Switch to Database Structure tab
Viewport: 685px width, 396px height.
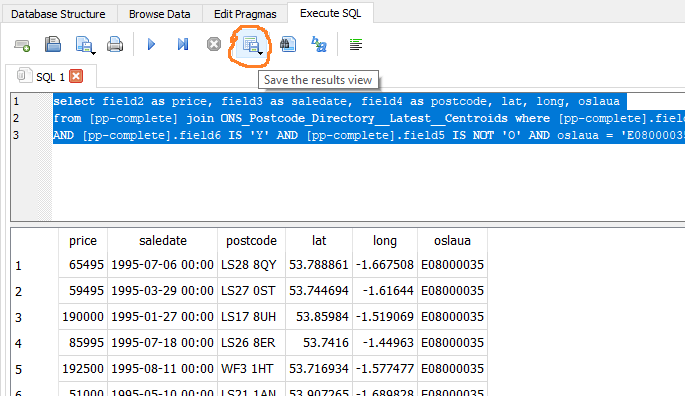[x=58, y=14]
